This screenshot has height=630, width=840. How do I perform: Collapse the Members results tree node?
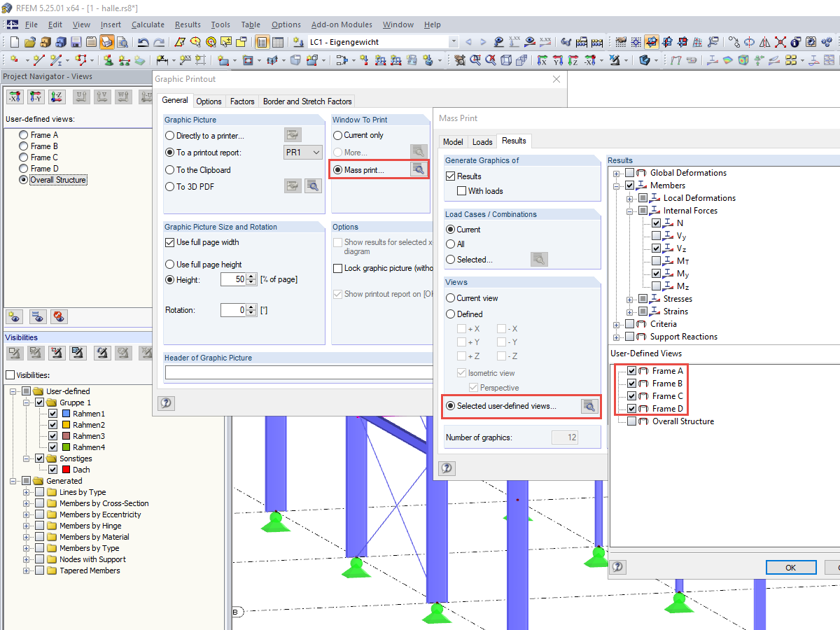coord(617,186)
